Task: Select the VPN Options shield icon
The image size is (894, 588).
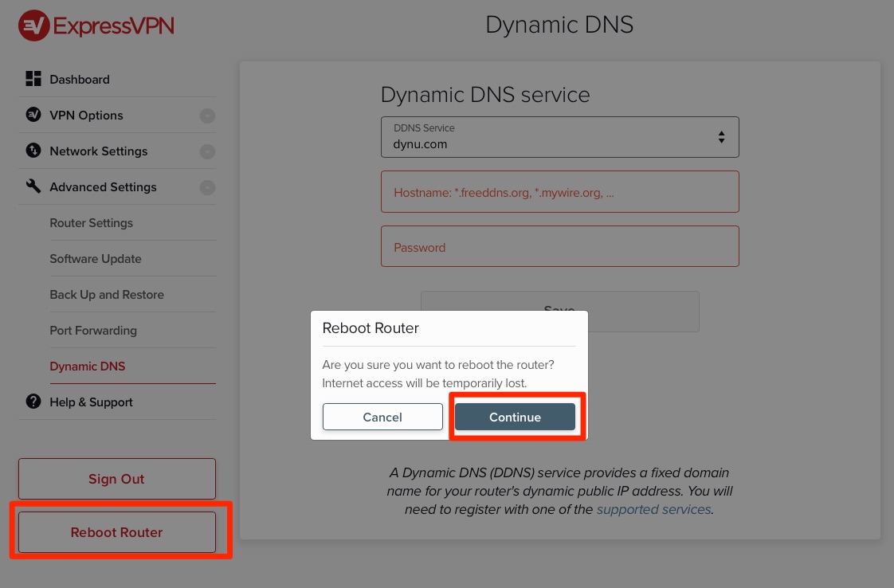Action: (33, 115)
